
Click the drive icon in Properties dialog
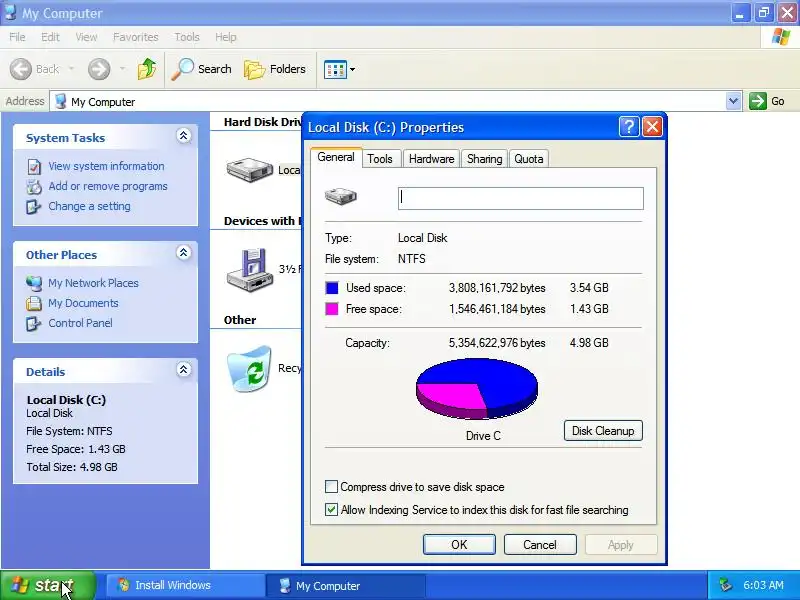(341, 196)
